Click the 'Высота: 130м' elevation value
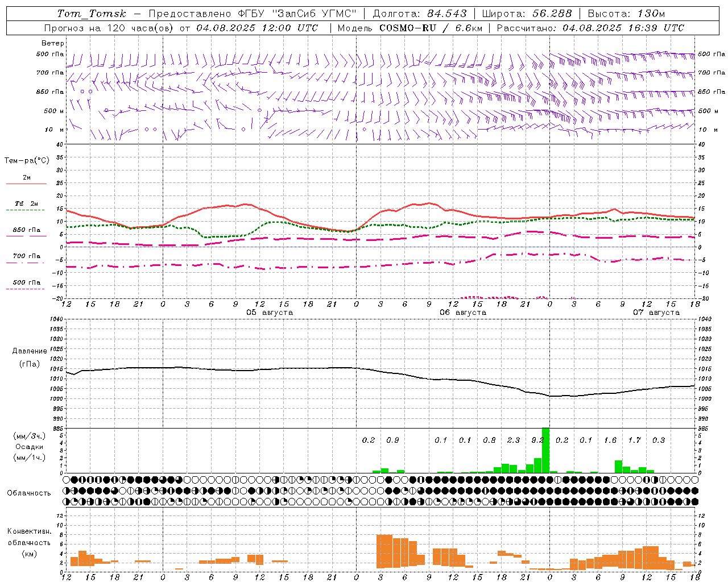 [626, 14]
